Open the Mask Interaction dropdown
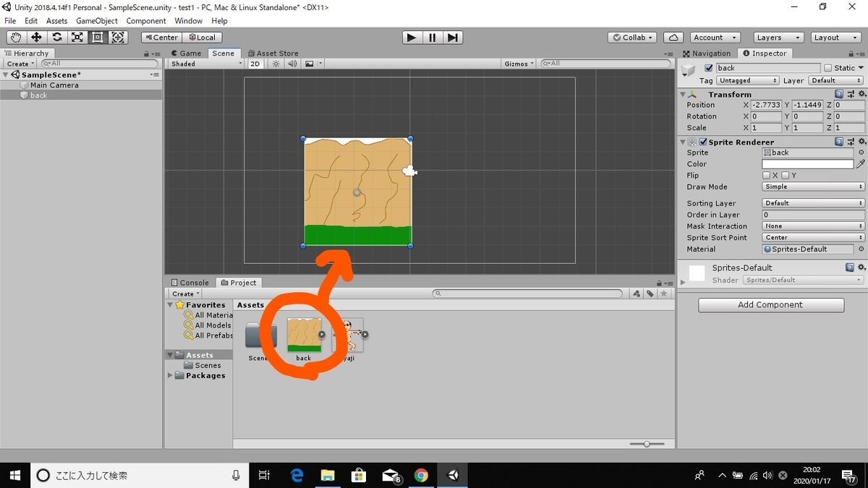The width and height of the screenshot is (868, 488). pyautogui.click(x=814, y=226)
